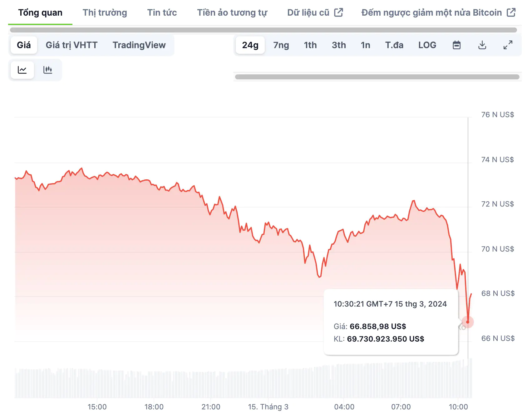Go to Tiền ảo tương tự tab
Screen dimensions: 532x420
pyautogui.click(x=232, y=12)
